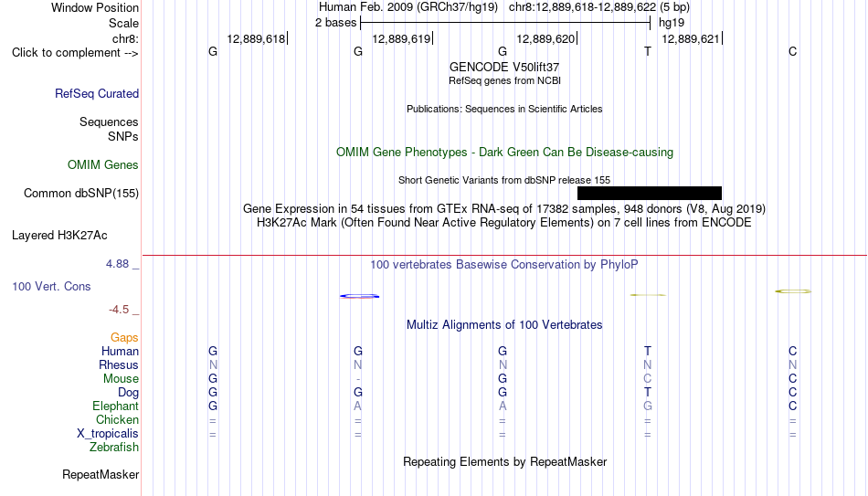Click coordinate label 12,889,621
Image resolution: width=868 pixels, height=496 pixels.
tap(691, 38)
